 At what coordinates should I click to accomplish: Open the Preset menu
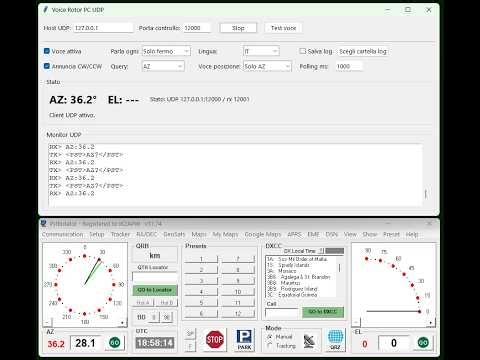click(x=391, y=234)
